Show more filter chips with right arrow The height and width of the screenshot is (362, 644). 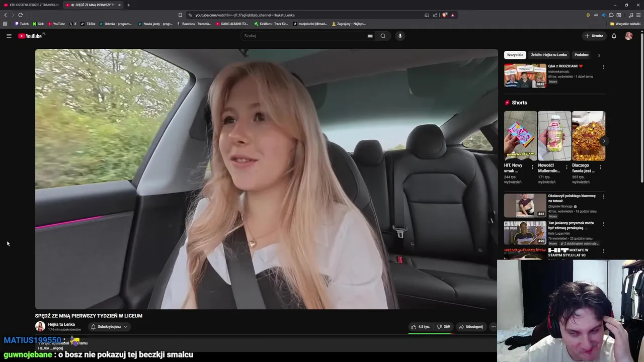[x=599, y=55]
